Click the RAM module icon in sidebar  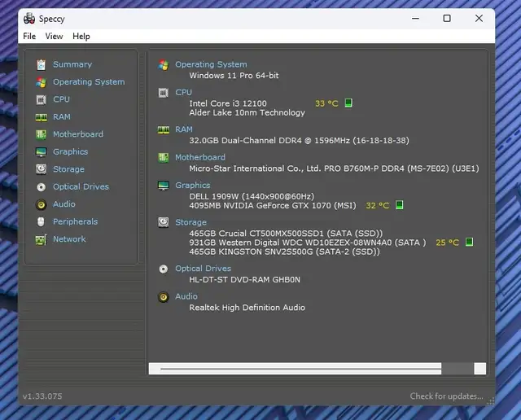[x=41, y=117]
